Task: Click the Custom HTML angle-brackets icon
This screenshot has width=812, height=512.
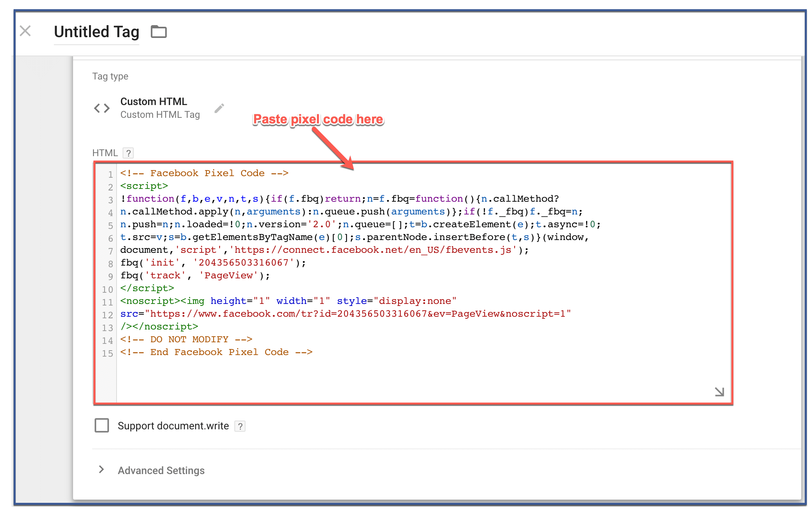Action: click(x=102, y=108)
